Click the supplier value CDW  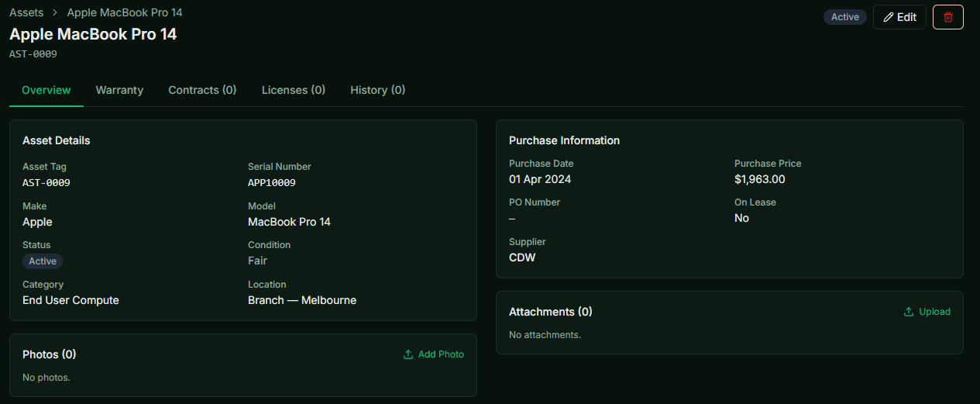pos(522,257)
